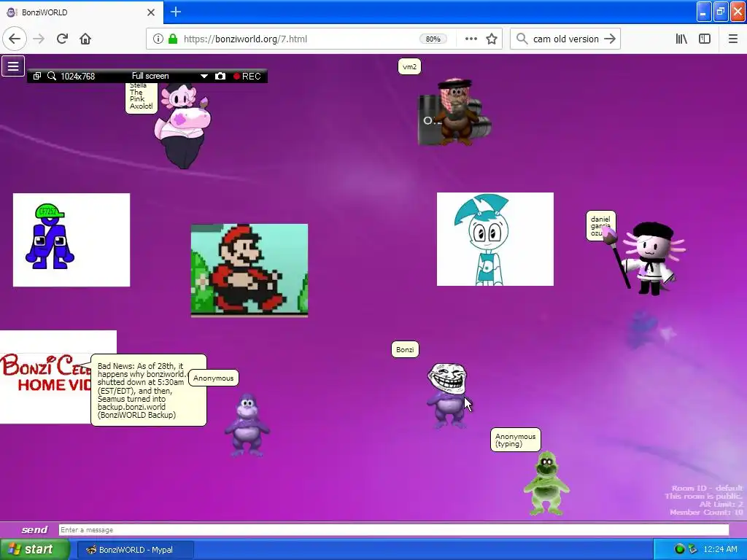The image size is (747, 560).
Task: Start recording with the REC button
Action: [x=247, y=76]
